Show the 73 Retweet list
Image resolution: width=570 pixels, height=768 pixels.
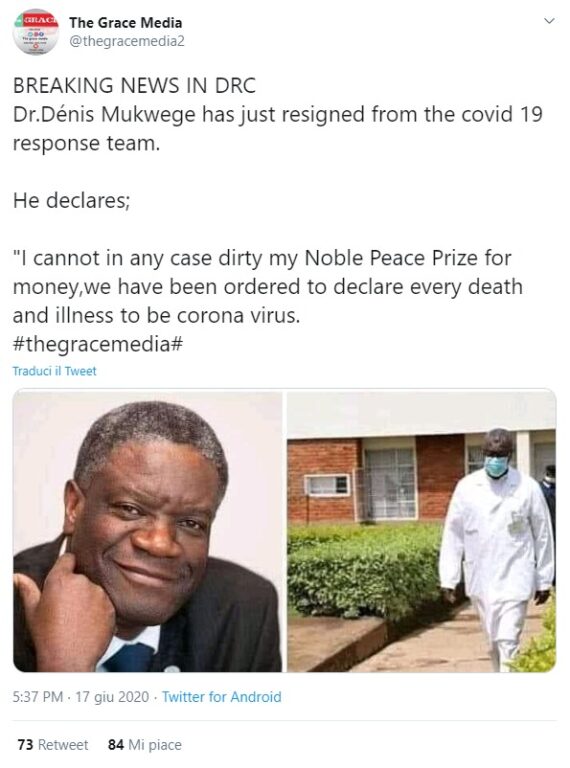tap(53, 745)
